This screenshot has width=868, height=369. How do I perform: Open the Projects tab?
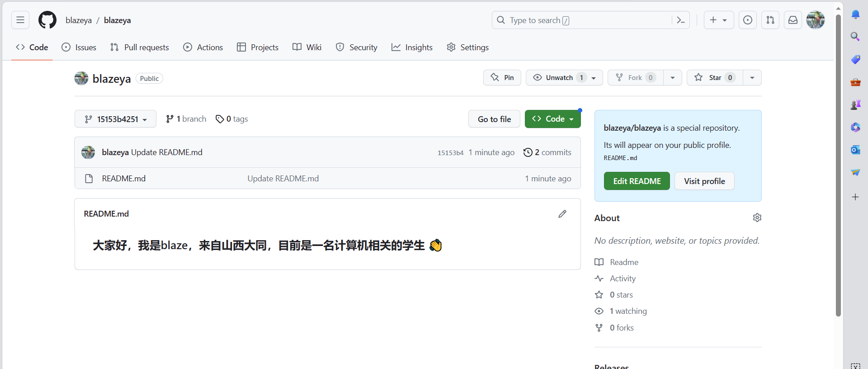coord(258,47)
